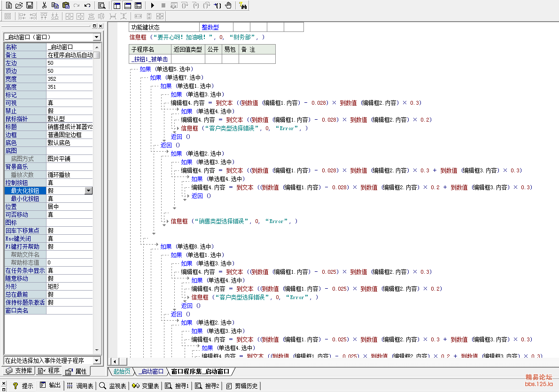Select the 总在最前 property row
The image size is (559, 392).
click(48, 294)
